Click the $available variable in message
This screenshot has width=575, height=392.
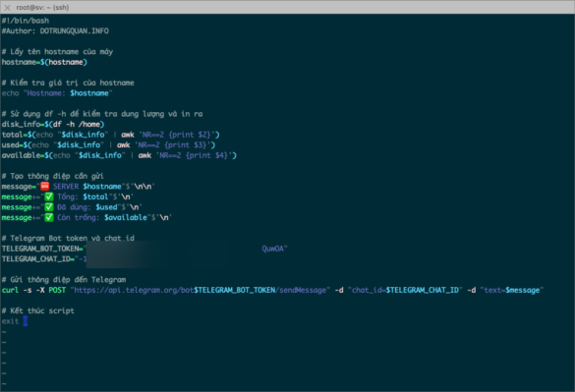coord(126,217)
